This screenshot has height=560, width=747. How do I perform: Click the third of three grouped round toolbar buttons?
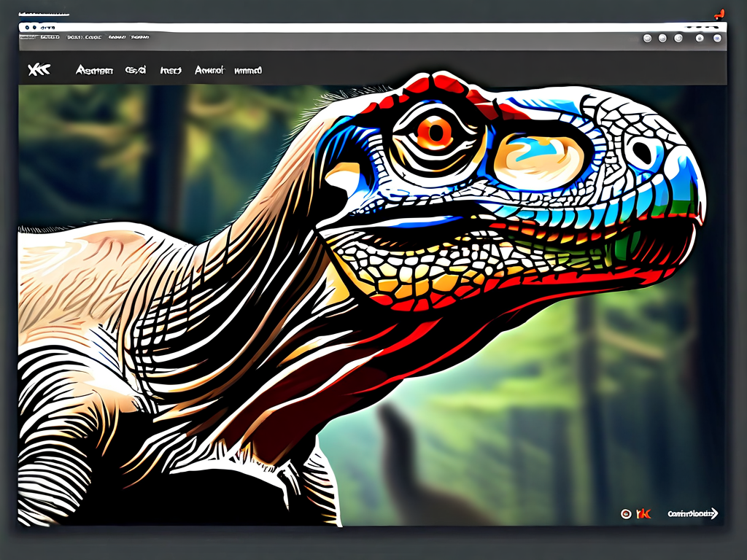tap(678, 38)
